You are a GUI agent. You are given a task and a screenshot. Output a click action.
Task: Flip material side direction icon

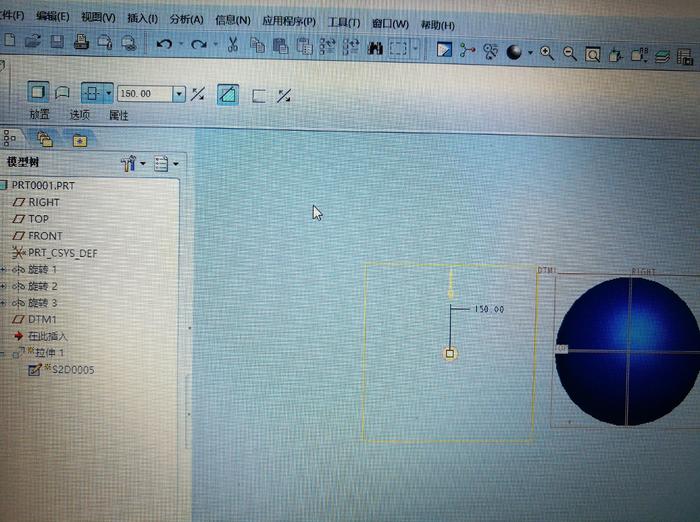coord(284,96)
